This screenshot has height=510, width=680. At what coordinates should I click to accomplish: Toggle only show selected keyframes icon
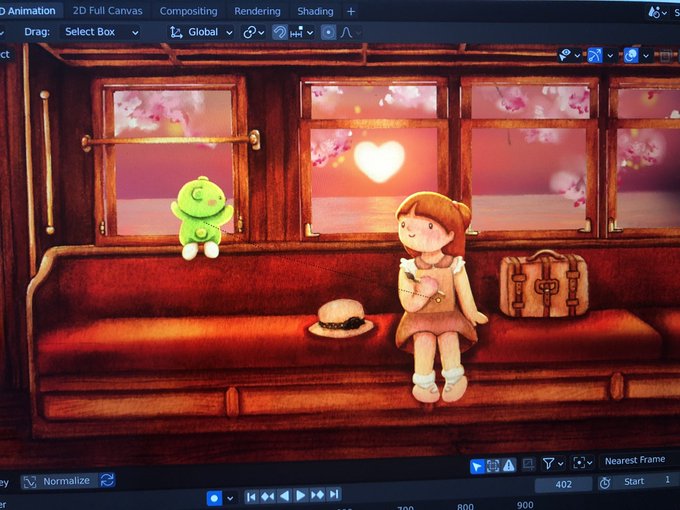(x=493, y=466)
